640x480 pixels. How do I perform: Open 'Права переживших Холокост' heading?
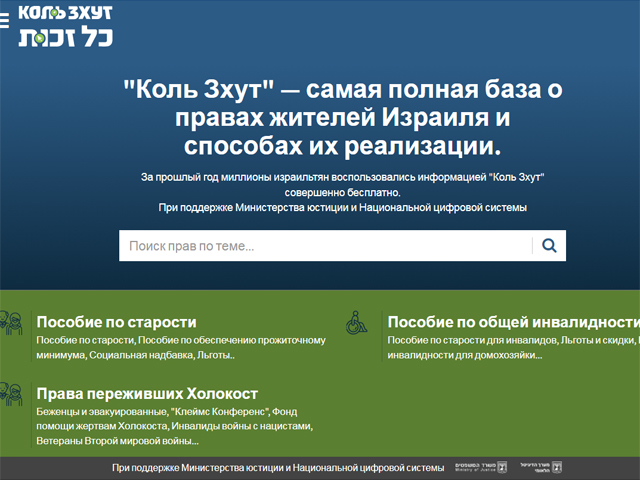click(147, 394)
